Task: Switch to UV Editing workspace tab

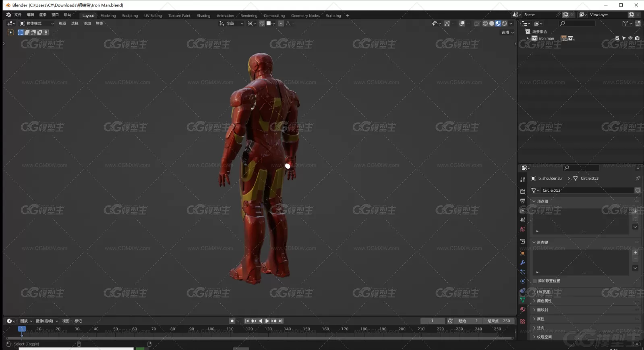Action: coord(153,16)
